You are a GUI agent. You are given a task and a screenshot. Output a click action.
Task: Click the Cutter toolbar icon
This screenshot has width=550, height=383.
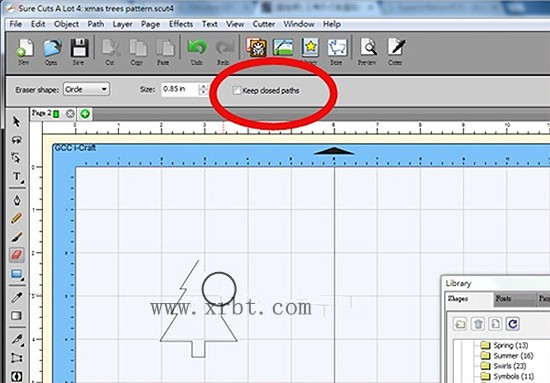(395, 52)
